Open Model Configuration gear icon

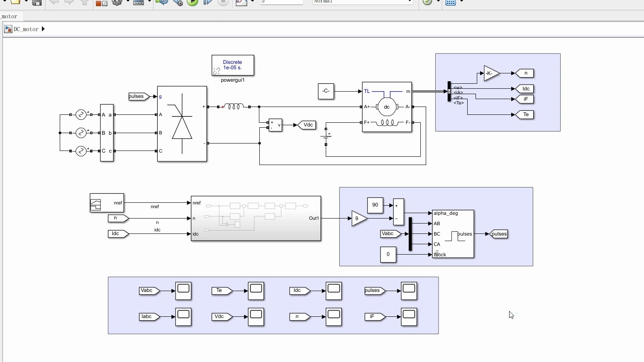tap(117, 2)
